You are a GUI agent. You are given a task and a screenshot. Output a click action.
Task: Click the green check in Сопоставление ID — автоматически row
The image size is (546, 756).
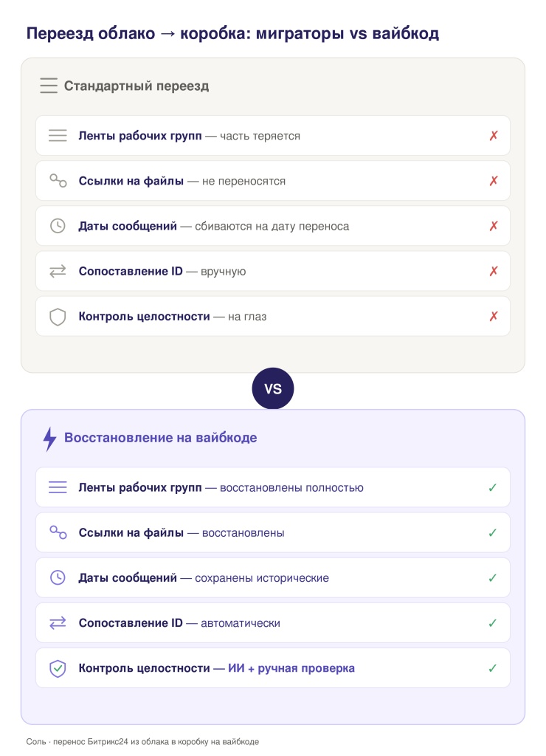point(493,623)
